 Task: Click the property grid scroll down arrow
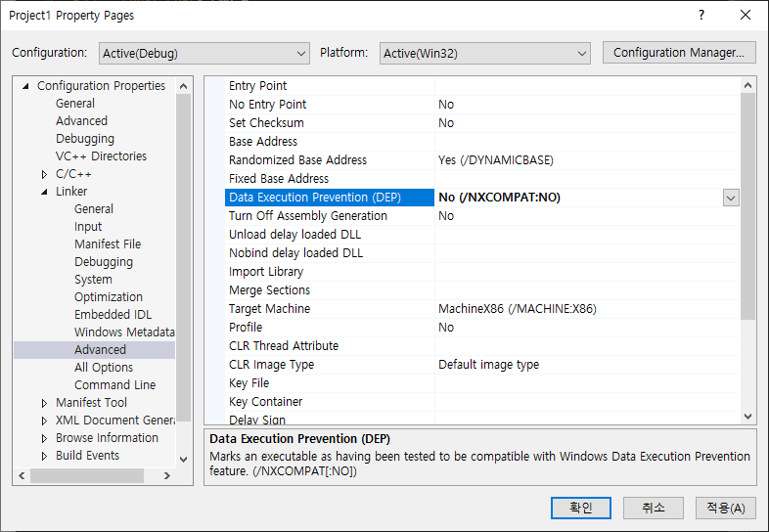pyautogui.click(x=747, y=417)
